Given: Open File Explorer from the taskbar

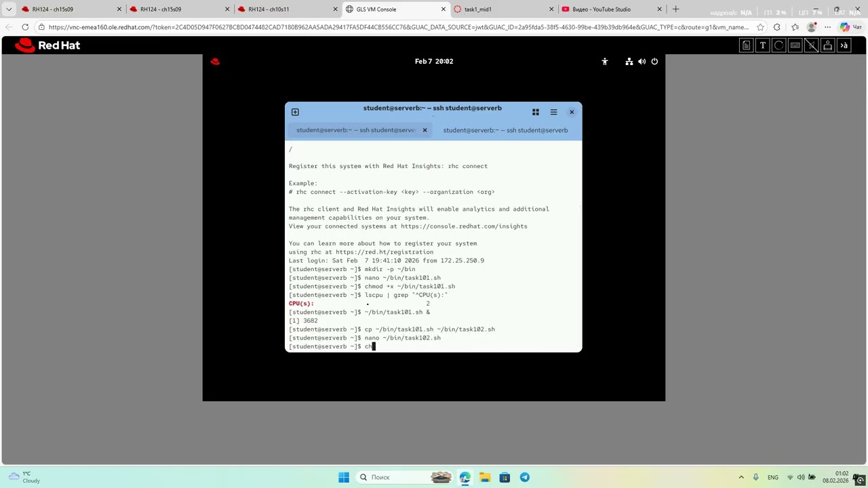Looking at the screenshot, I should point(485,477).
